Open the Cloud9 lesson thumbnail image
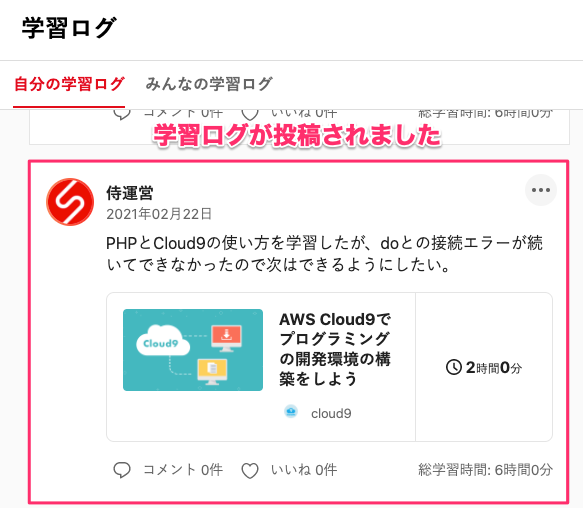Image resolution: width=583 pixels, height=508 pixels. 193,350
